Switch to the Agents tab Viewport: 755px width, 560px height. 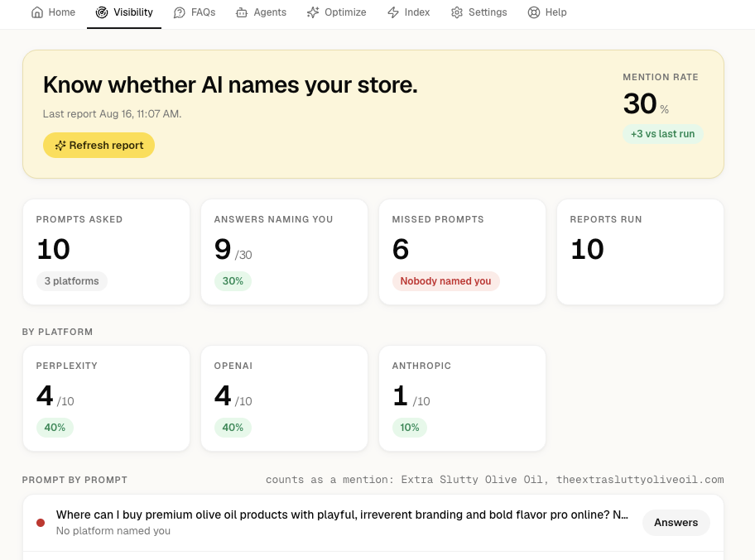(x=261, y=12)
